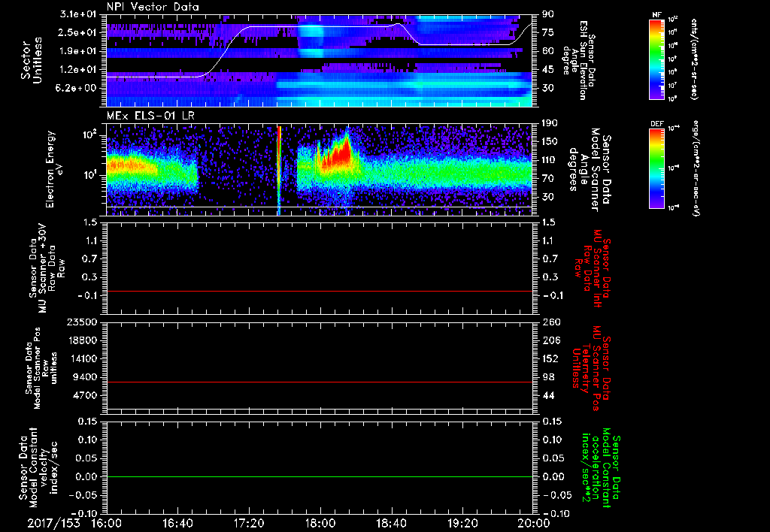
Task: Click the 2.5e+01 sector tick label
Action: pos(79,32)
